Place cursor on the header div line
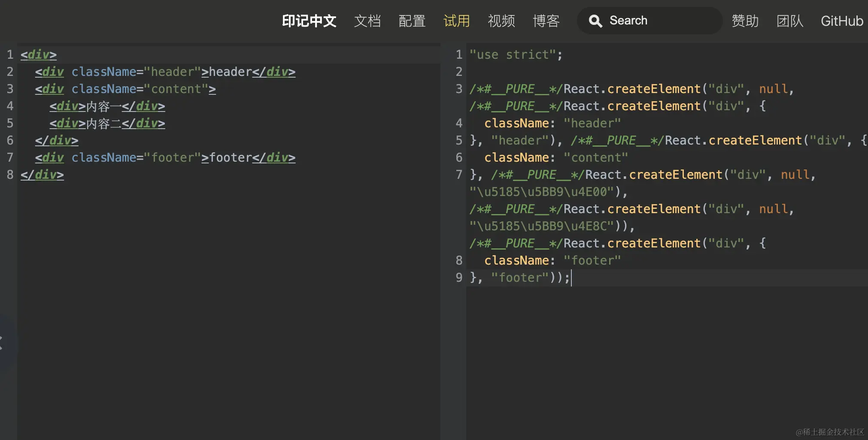This screenshot has width=868, height=440. 165,72
